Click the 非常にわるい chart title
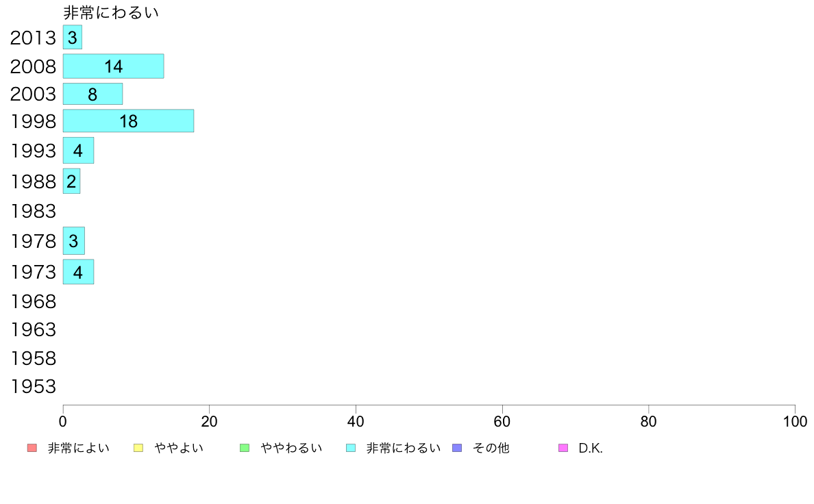 [x=110, y=12]
